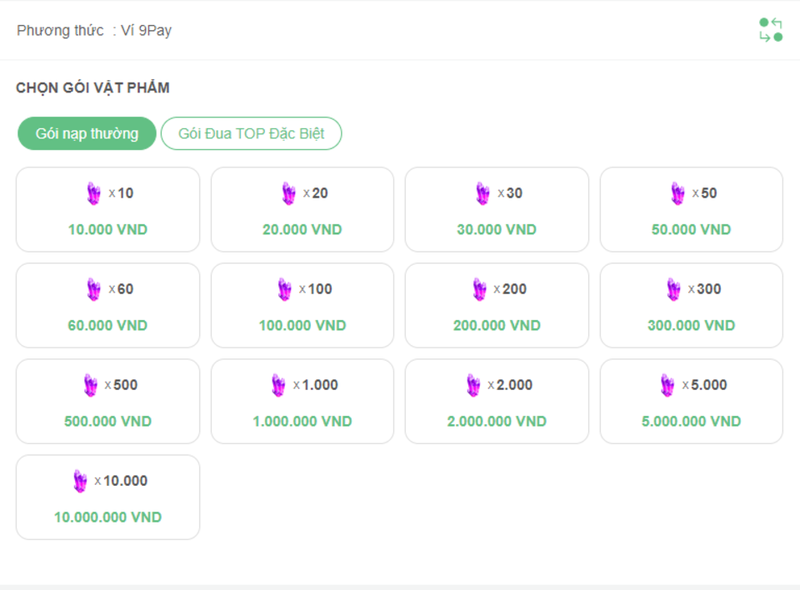This screenshot has height=590, width=800.
Task: Click the crystal icon in the x2.000 package
Action: pyautogui.click(x=476, y=385)
